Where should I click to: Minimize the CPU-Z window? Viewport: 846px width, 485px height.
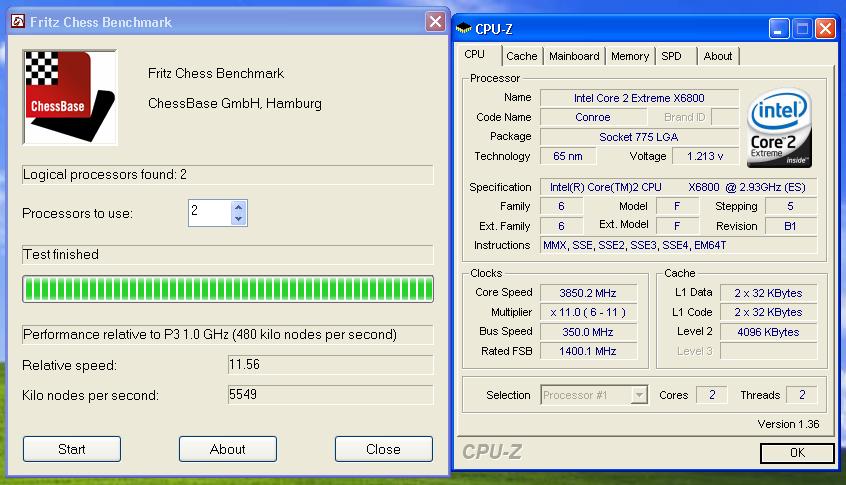[x=779, y=29]
